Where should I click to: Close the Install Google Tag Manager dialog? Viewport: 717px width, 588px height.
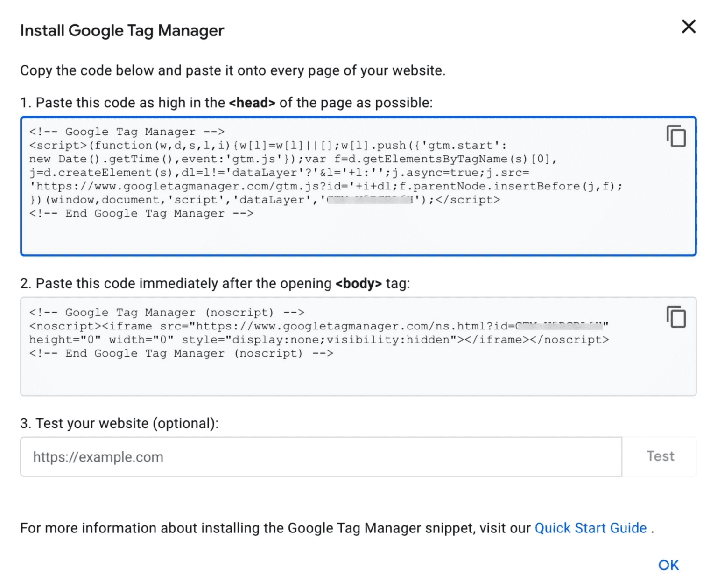point(689,27)
